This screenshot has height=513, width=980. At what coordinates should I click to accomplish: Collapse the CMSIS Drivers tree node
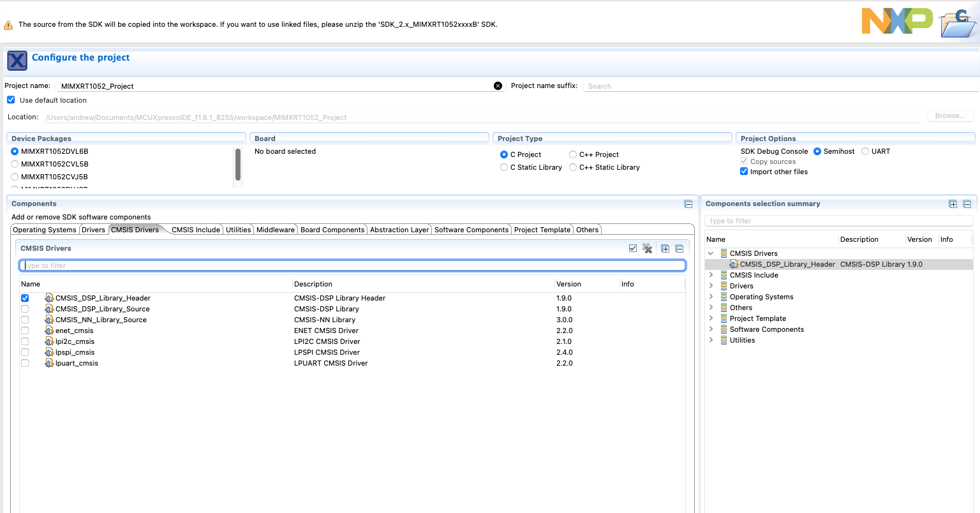tap(711, 253)
